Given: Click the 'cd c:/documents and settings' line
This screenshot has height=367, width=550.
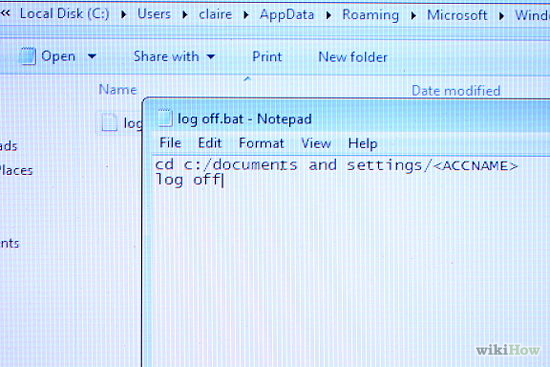Looking at the screenshot, I should click(x=288, y=165).
